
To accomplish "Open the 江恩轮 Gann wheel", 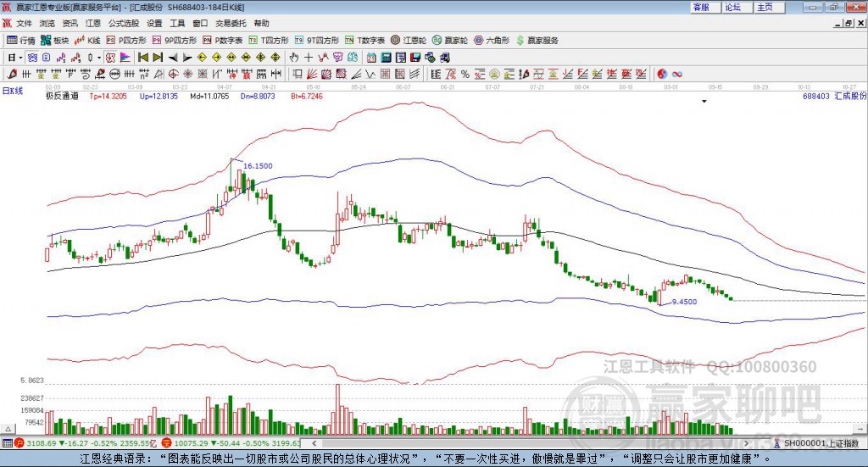I will click(409, 41).
